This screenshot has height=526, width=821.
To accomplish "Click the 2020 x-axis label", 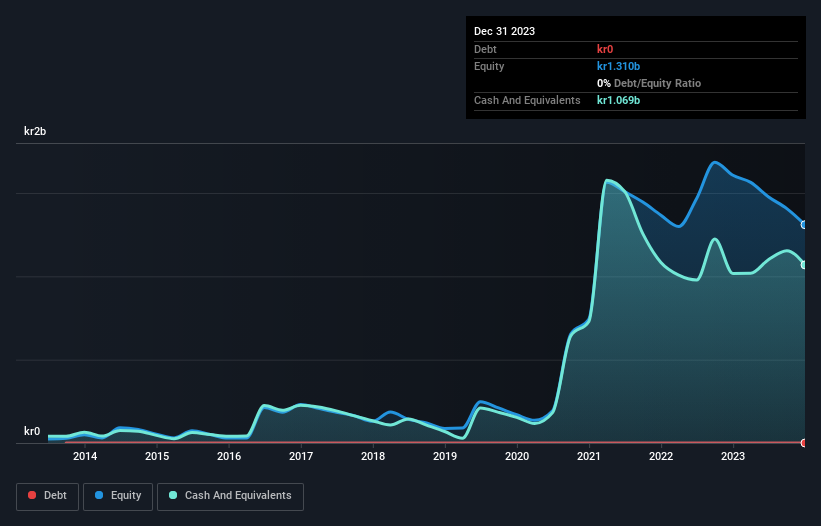I will pyautogui.click(x=517, y=456).
